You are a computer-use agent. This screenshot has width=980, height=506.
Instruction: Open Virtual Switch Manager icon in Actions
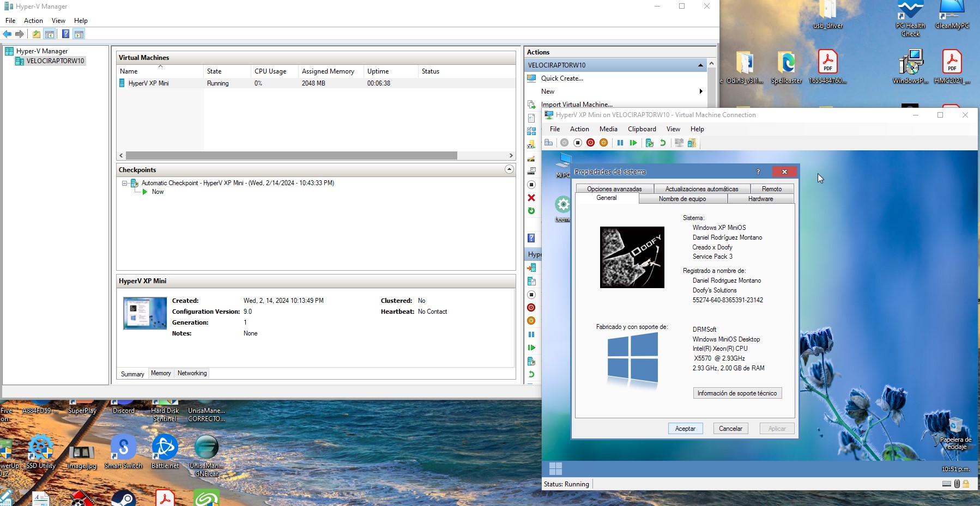tap(531, 131)
